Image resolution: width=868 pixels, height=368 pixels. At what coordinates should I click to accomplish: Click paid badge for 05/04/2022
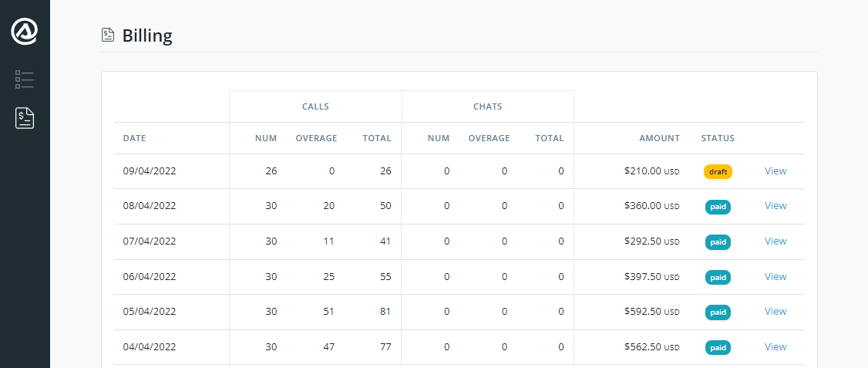tap(718, 312)
